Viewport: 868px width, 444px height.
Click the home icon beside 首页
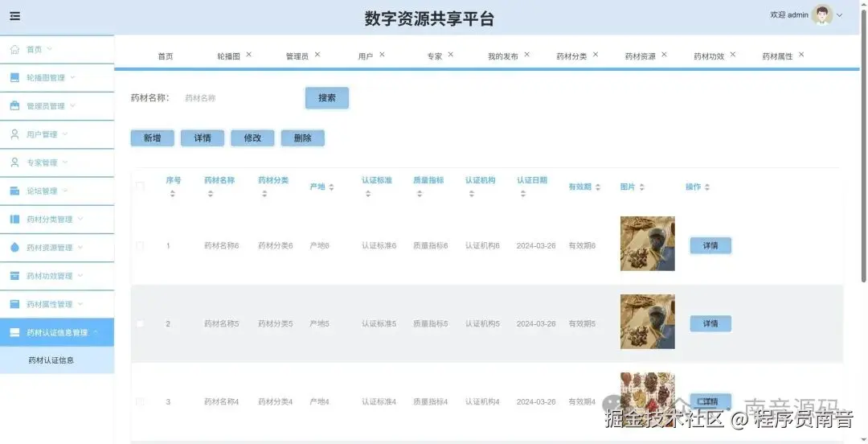tap(15, 49)
